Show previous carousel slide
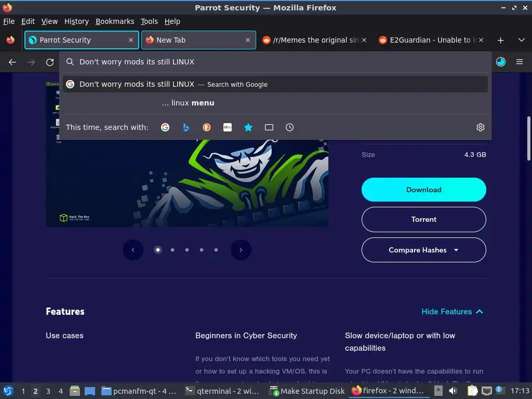 tap(133, 250)
